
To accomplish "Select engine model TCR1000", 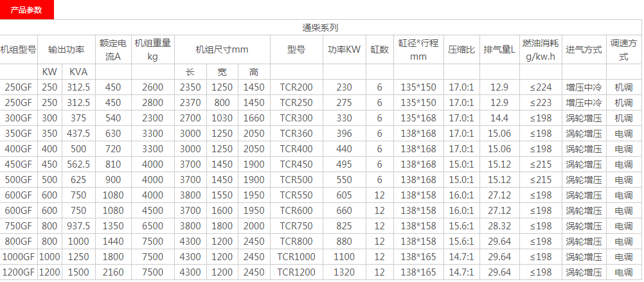I will 296,257.
